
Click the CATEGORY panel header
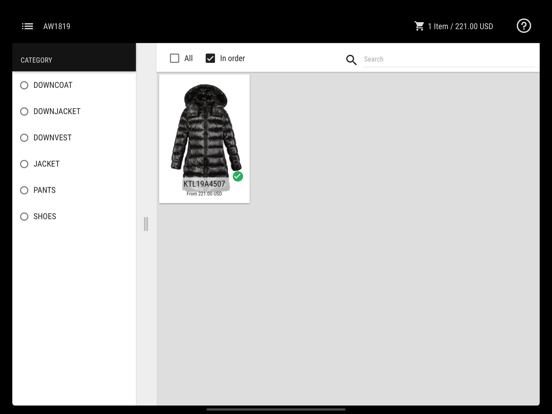74,57
